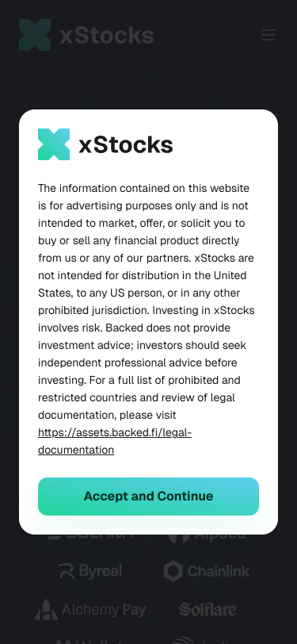
Task: Click the Solflare partner logo
Action: click(208, 609)
